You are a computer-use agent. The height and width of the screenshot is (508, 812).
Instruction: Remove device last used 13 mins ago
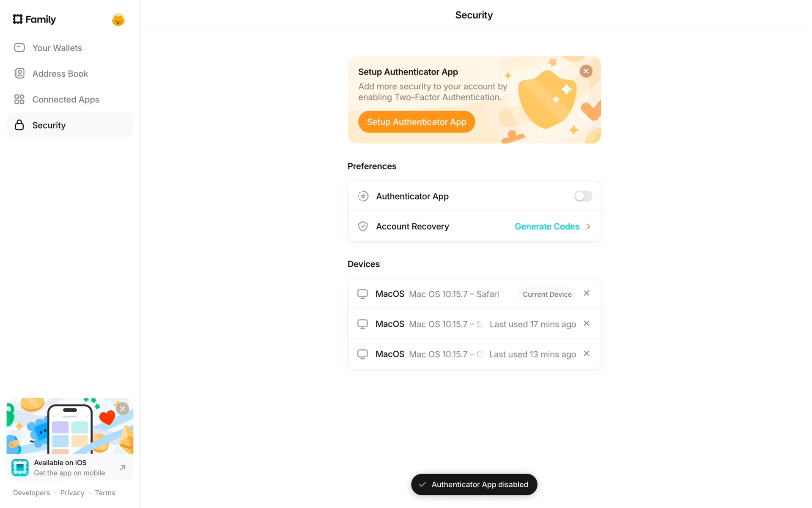tap(587, 353)
